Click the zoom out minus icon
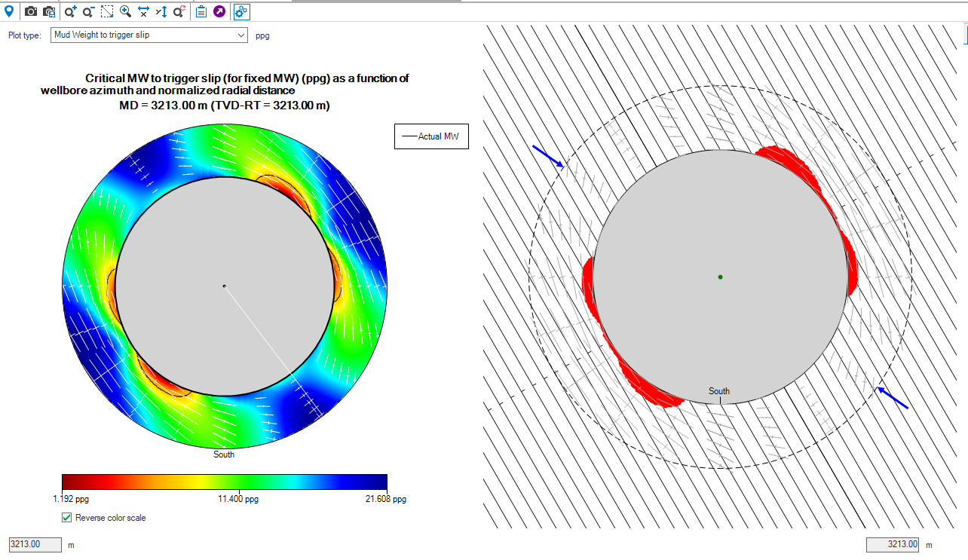This screenshot has height=560, width=968. 88,11
